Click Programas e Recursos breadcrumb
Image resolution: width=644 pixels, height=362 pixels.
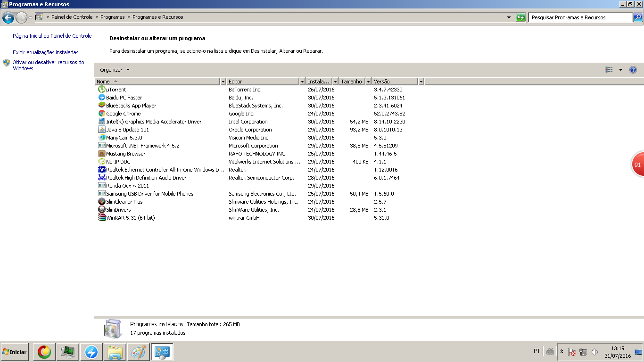[158, 17]
